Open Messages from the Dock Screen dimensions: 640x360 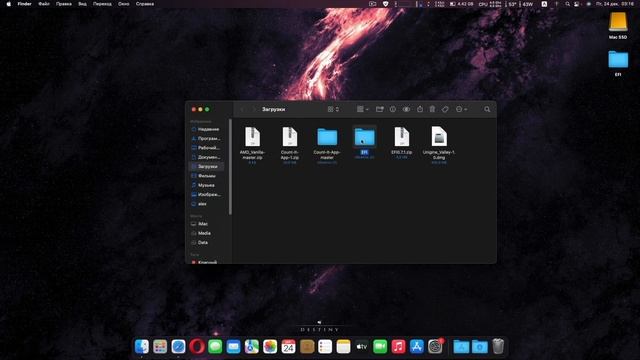[x=215, y=347]
